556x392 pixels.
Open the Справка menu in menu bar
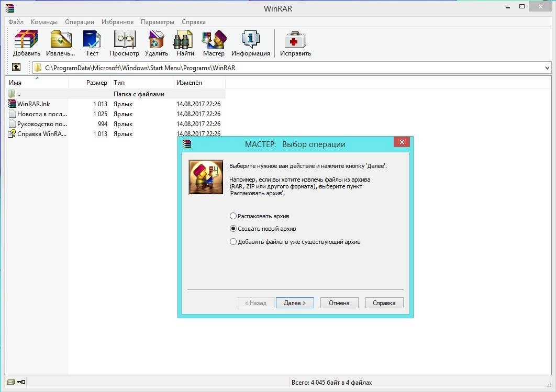tap(194, 21)
